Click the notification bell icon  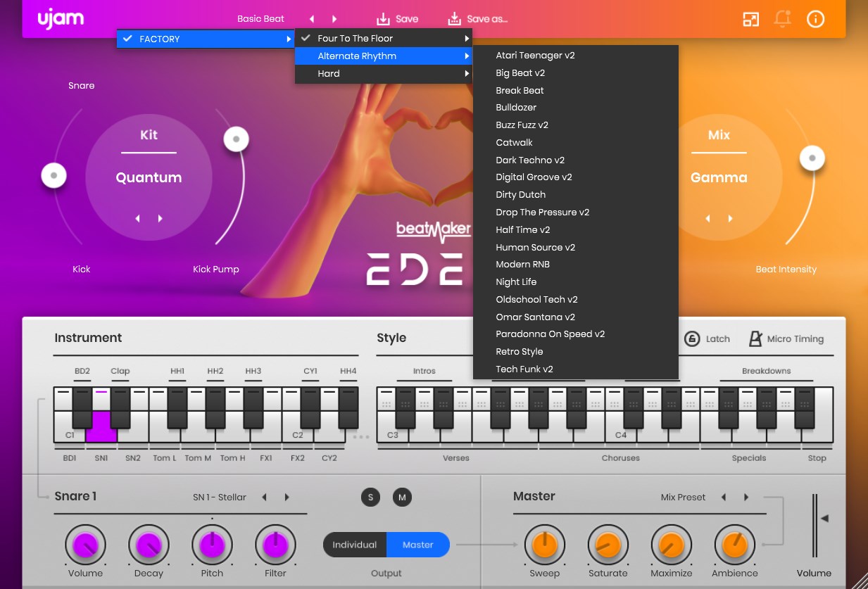click(x=782, y=19)
